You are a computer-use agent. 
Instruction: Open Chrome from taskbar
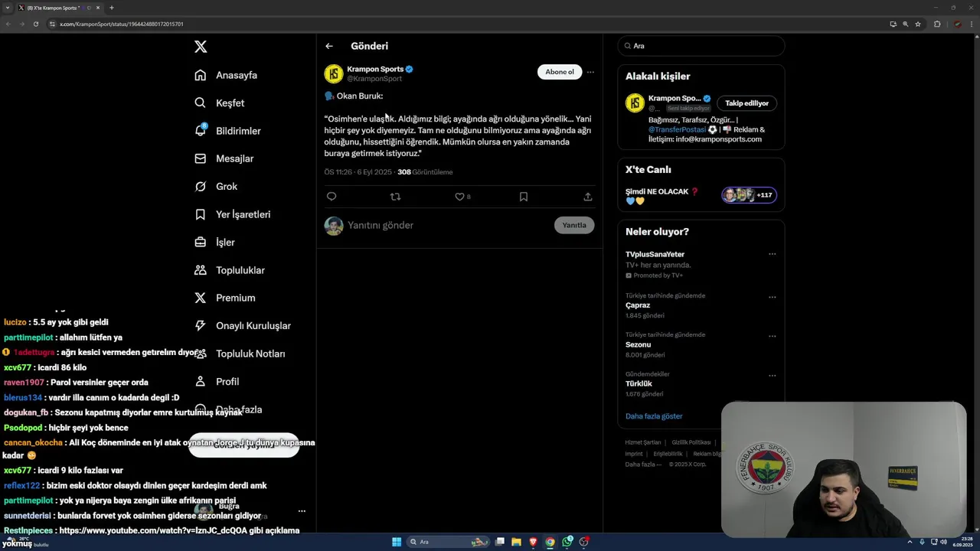550,542
